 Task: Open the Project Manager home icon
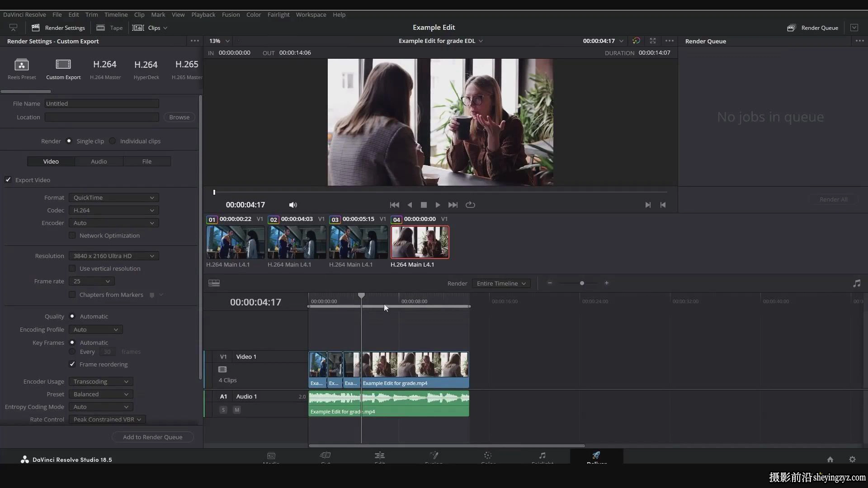point(830,459)
